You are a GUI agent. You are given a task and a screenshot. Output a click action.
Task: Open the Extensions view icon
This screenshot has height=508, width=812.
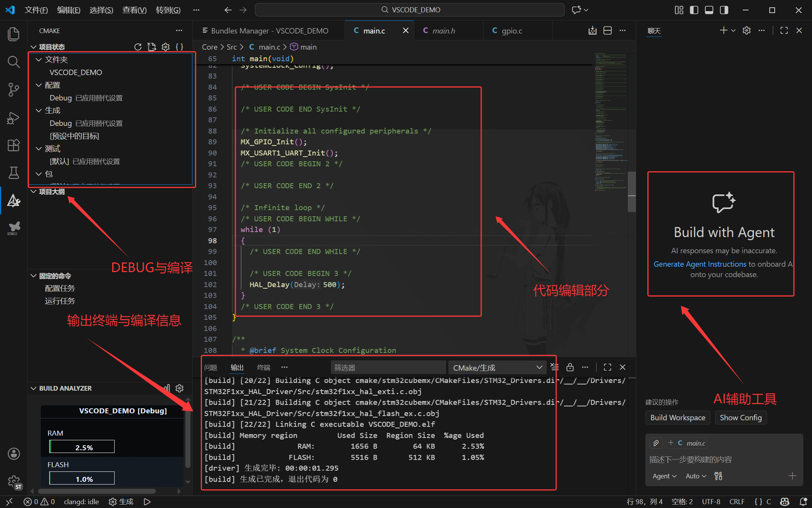click(x=13, y=145)
